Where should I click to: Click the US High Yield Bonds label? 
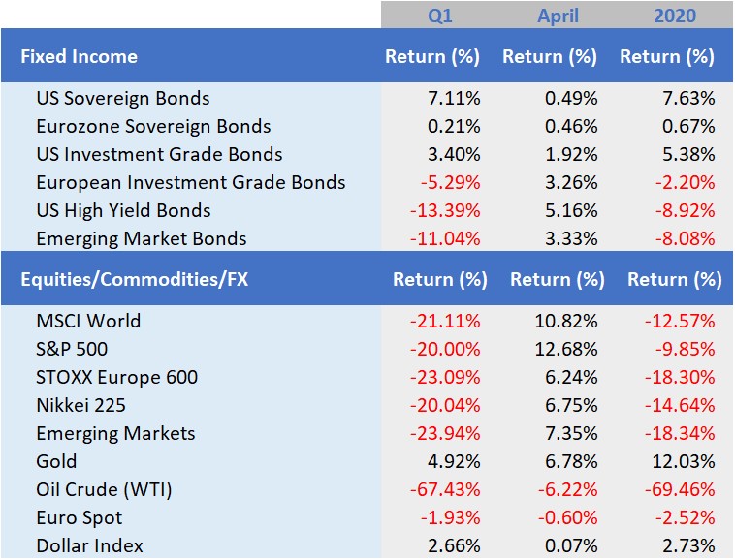123,210
